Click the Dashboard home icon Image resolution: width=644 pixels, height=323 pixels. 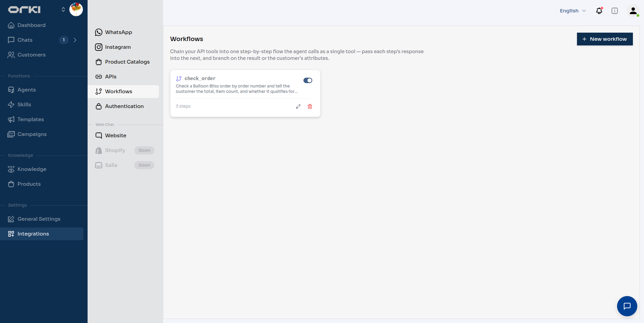tap(11, 25)
